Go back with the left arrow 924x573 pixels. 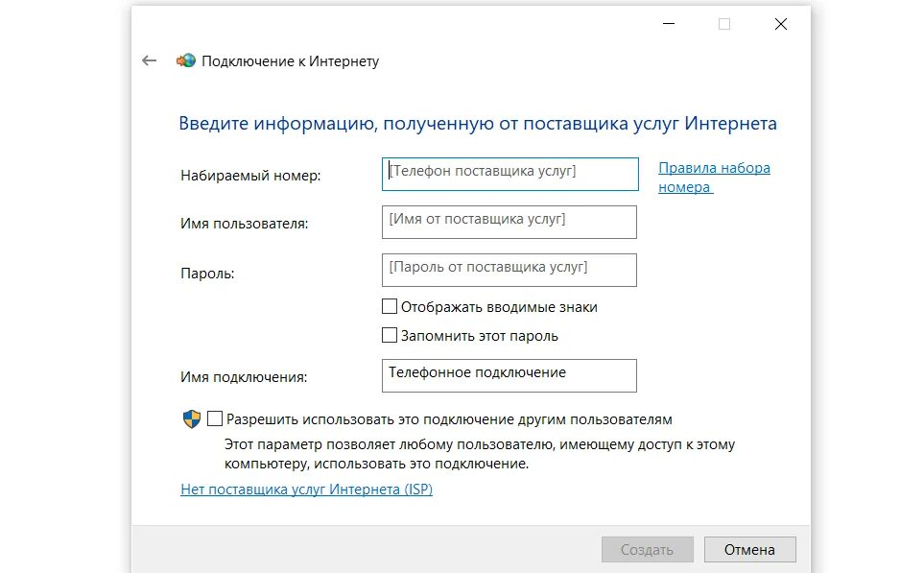click(149, 60)
